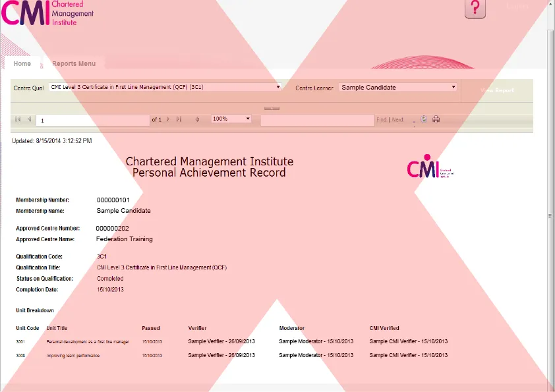Click the Updated timestamp text

click(52, 141)
